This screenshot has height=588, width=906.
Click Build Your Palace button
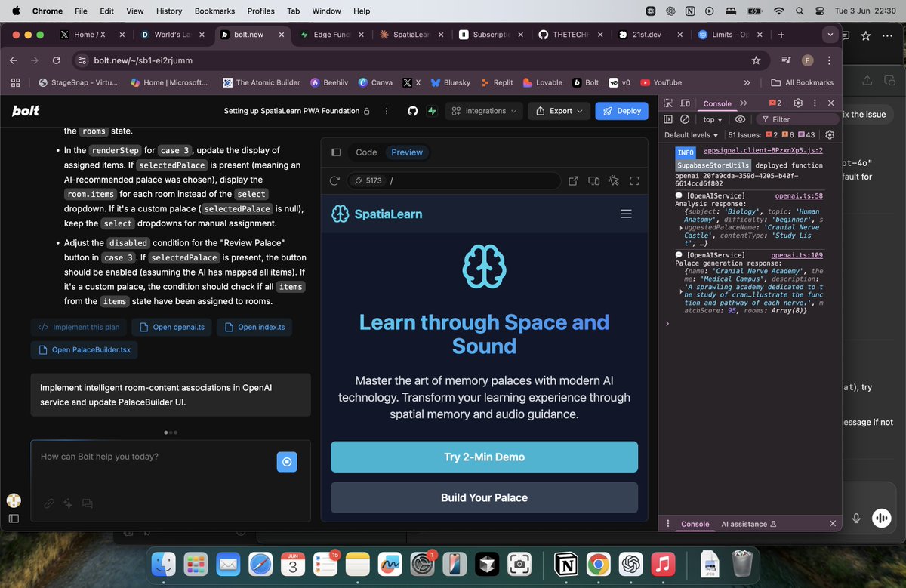484,497
